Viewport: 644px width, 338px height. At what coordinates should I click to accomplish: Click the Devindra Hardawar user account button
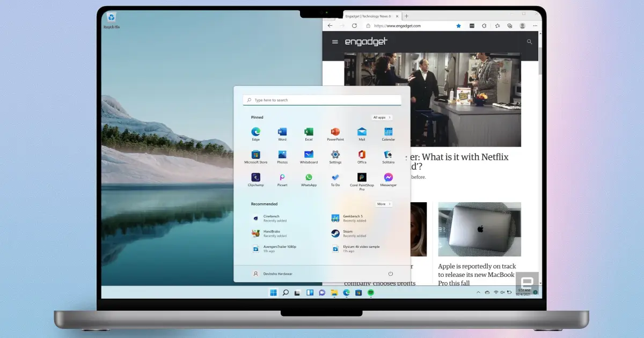pyautogui.click(x=273, y=274)
